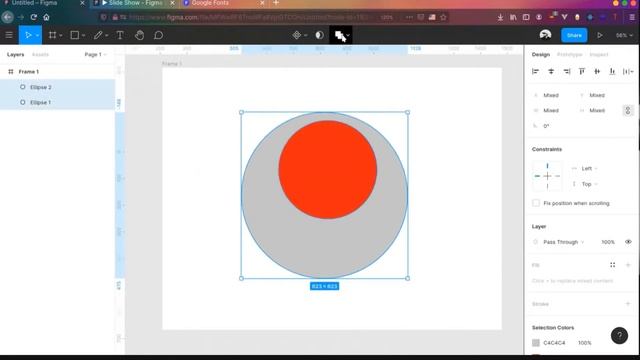The width and height of the screenshot is (640, 360).
Task: Click the Share button
Action: tap(574, 35)
